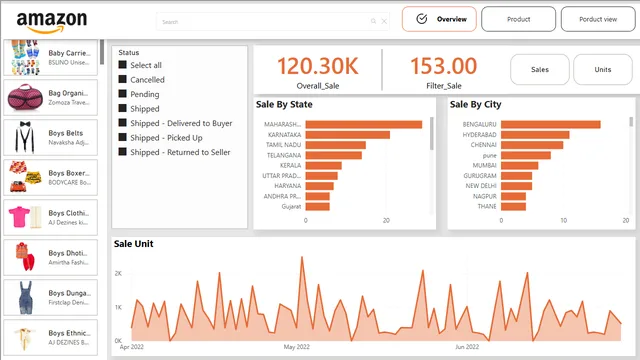Select the Boys Dhoti product image
Screen dimensions: 640x360
pos(25,257)
